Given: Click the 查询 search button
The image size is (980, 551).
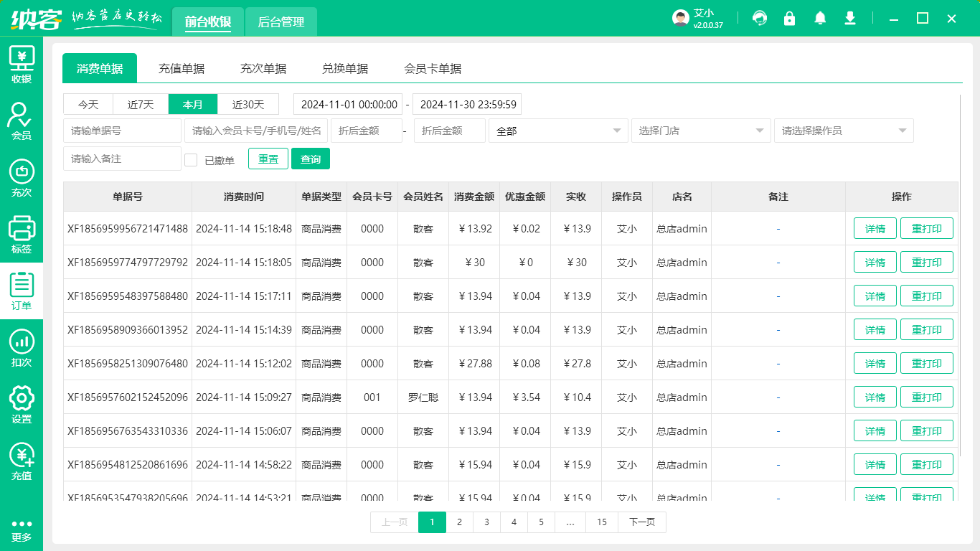Looking at the screenshot, I should [311, 159].
